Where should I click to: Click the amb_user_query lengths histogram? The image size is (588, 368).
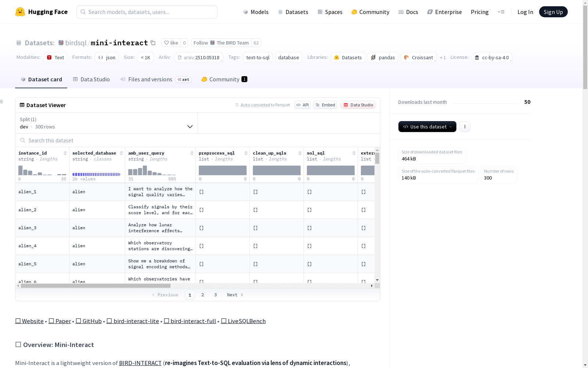click(152, 170)
